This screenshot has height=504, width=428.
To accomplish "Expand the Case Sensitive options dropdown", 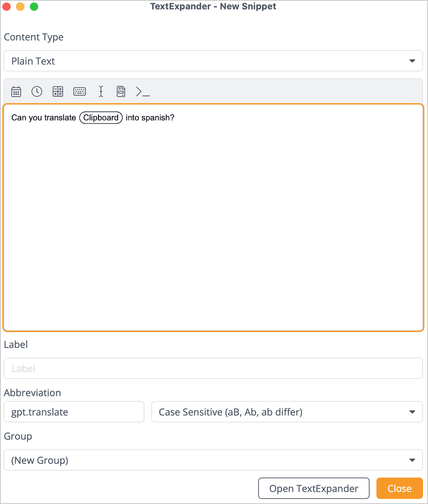I will pyautogui.click(x=412, y=412).
